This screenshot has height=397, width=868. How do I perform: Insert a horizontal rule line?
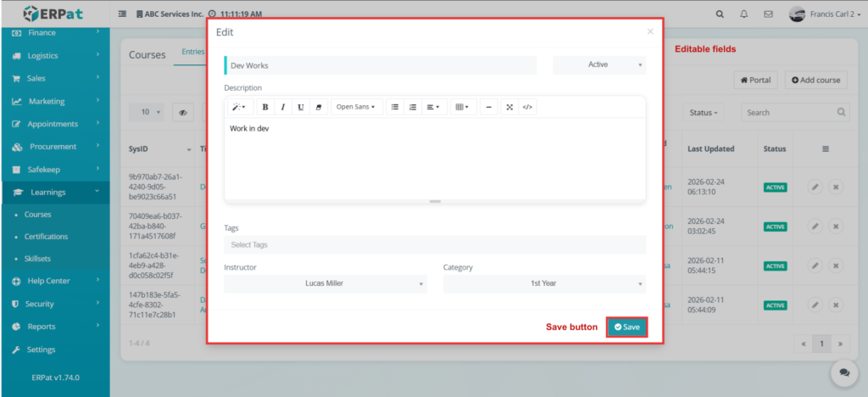coord(489,107)
